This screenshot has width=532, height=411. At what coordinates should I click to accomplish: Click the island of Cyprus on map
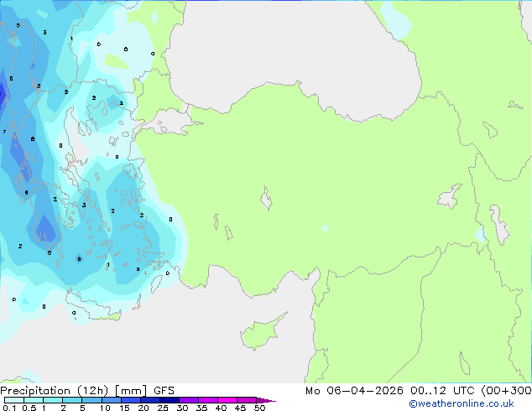click(259, 334)
